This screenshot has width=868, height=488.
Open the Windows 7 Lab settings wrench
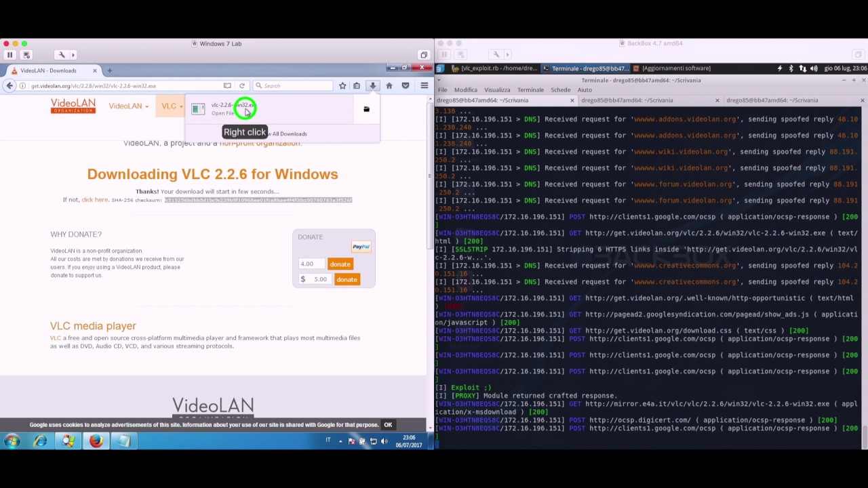pos(62,55)
